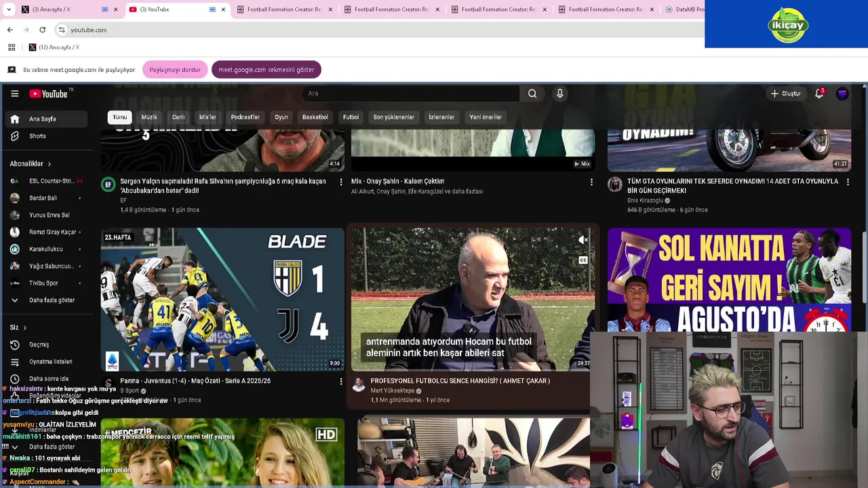Expand the Siz section

coord(18,327)
